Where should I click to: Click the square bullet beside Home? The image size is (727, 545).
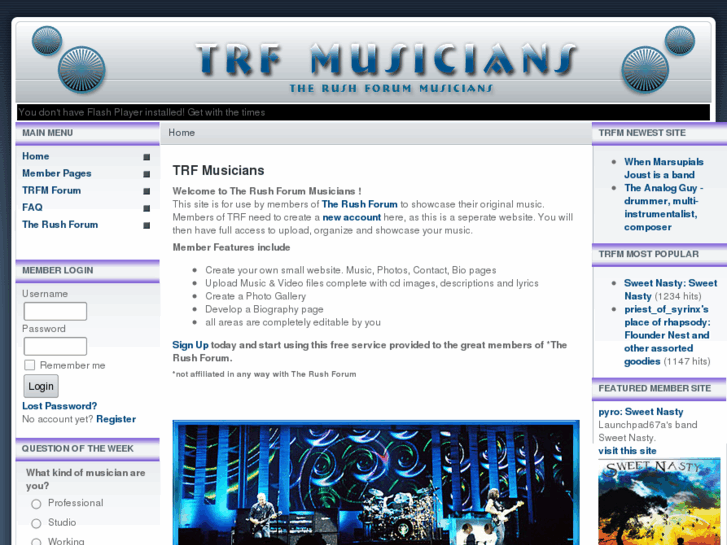coord(147,157)
